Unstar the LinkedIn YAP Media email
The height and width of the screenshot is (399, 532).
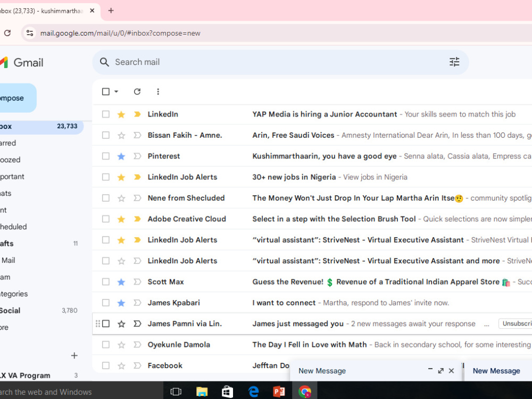point(121,114)
